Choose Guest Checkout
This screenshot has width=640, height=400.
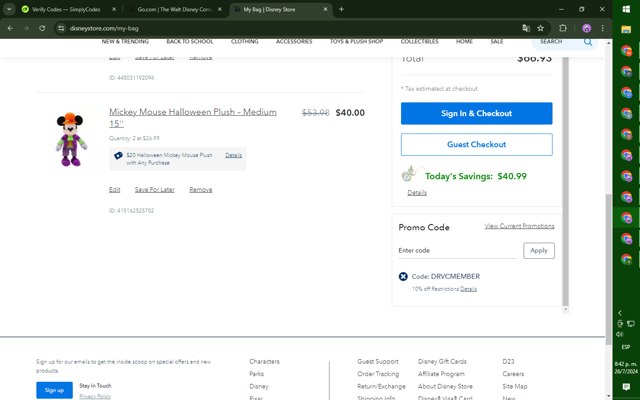476,144
